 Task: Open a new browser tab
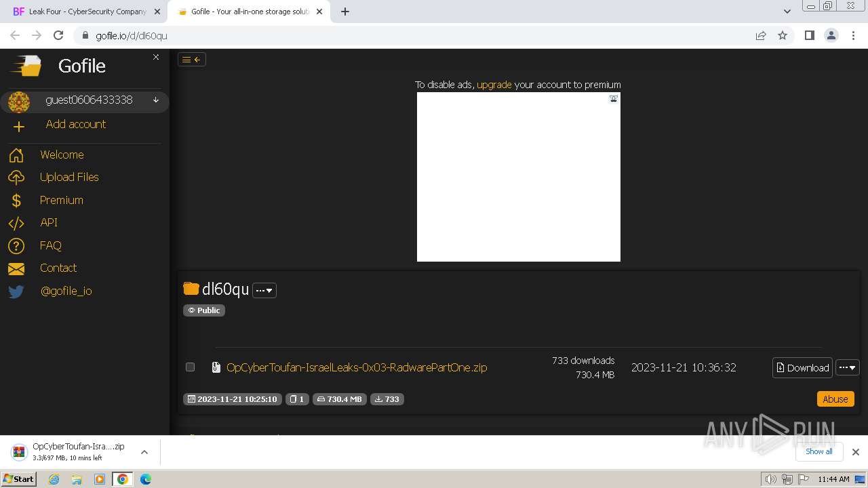coord(345,12)
